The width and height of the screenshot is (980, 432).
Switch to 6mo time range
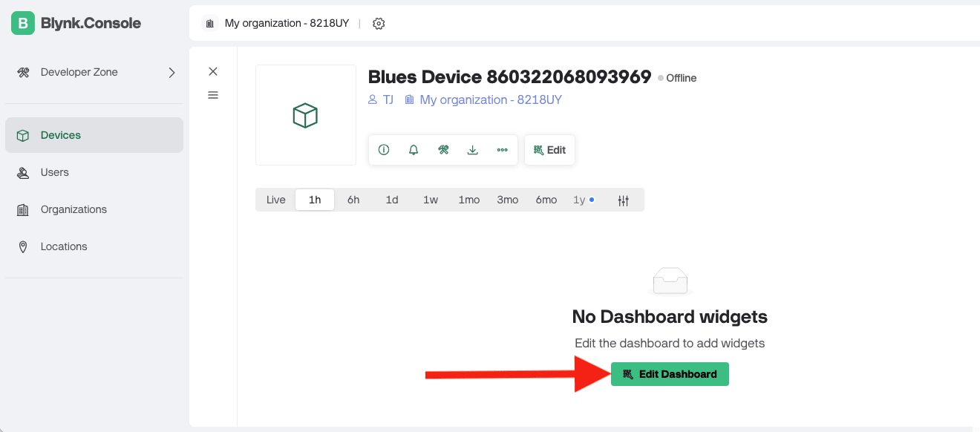point(546,200)
